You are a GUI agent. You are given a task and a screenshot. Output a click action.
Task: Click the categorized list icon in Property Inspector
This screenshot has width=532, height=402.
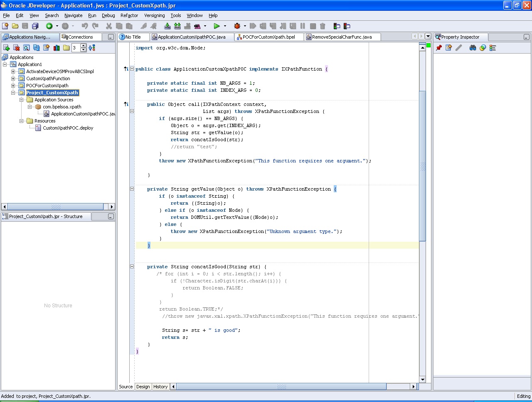493,48
